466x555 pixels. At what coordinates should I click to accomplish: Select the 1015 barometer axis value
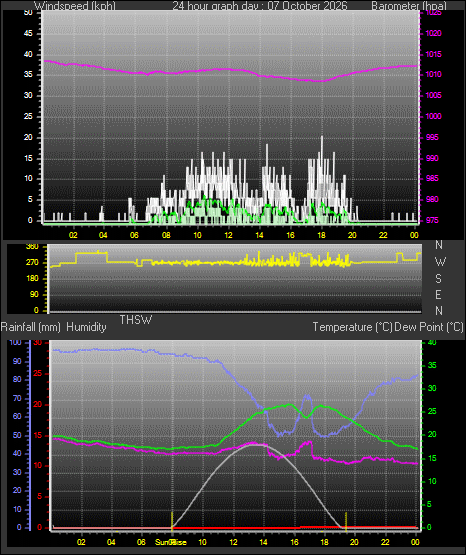point(433,54)
